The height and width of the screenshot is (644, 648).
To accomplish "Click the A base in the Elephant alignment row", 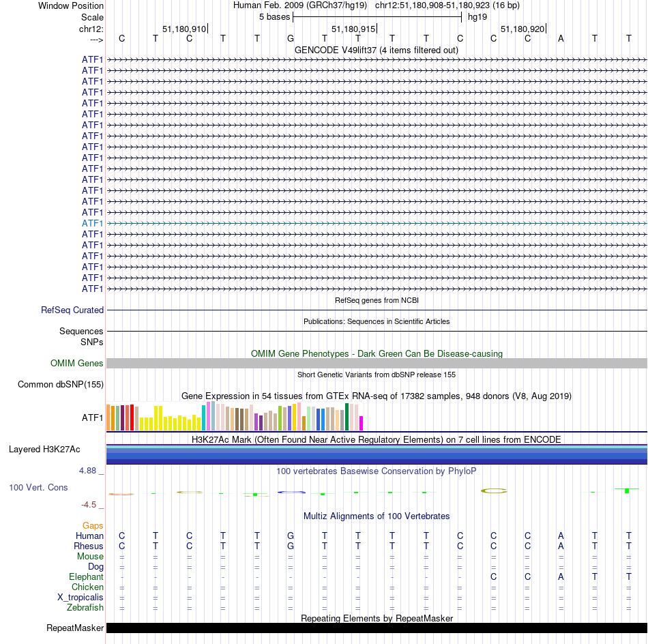I will [561, 577].
